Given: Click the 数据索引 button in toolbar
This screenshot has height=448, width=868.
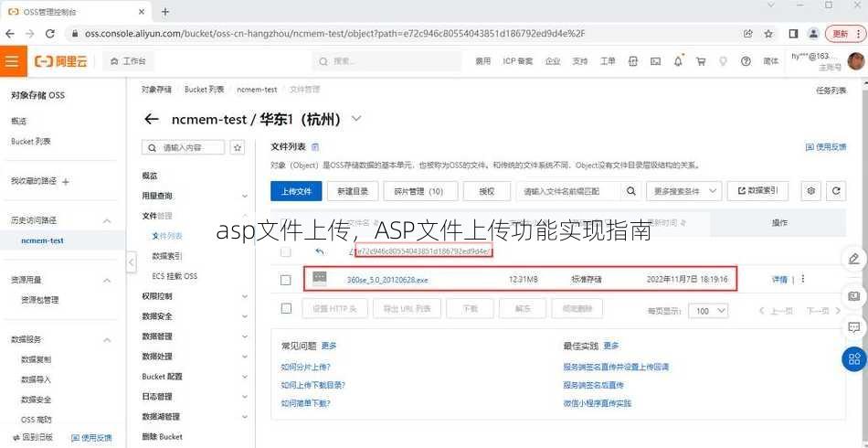Looking at the screenshot, I should (x=757, y=191).
